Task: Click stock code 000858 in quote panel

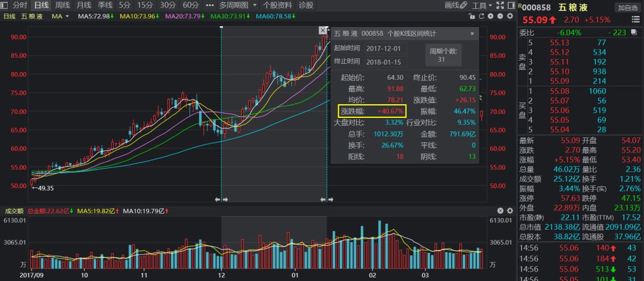Action: pyautogui.click(x=537, y=7)
